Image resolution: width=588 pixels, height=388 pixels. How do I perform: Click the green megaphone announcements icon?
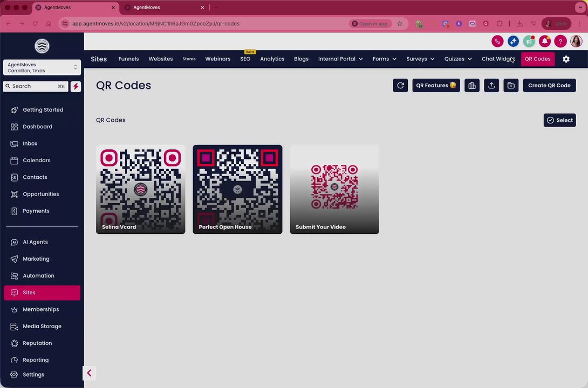click(x=529, y=41)
